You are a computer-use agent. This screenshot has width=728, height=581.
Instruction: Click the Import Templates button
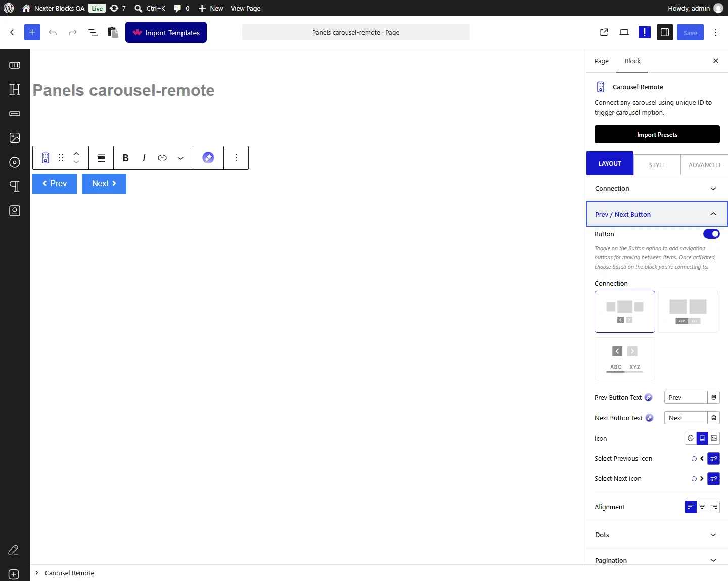[166, 32]
